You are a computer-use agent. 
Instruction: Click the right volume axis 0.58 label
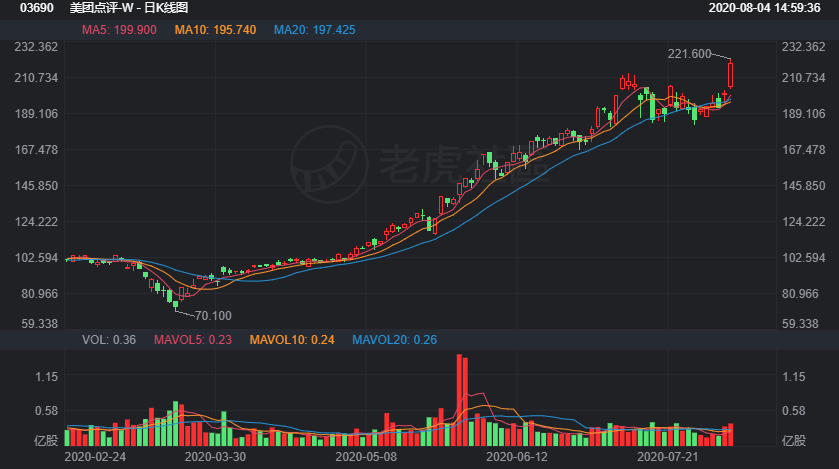[x=794, y=411]
